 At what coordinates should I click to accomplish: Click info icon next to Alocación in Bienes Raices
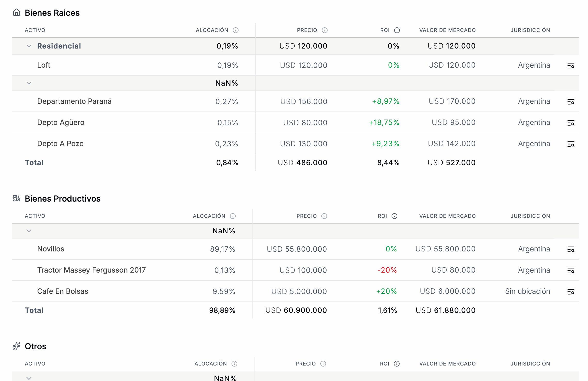tap(235, 30)
